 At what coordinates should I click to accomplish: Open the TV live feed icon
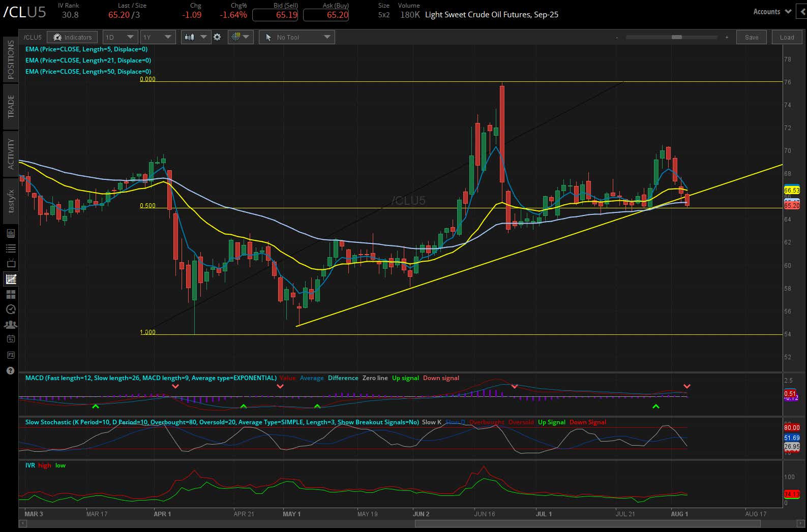11,264
